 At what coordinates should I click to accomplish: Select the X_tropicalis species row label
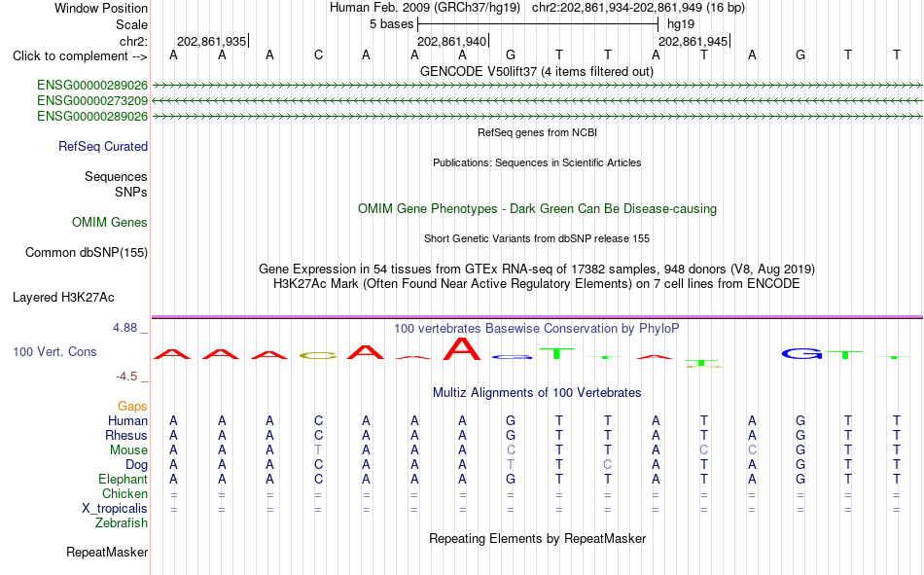(115, 509)
